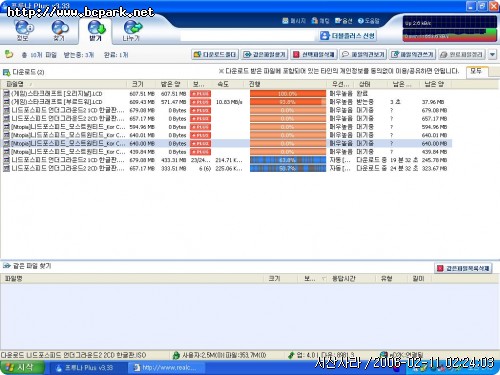
Task: Select the (게임)스타크래프트 [부르드워] file row
Action: point(227,102)
